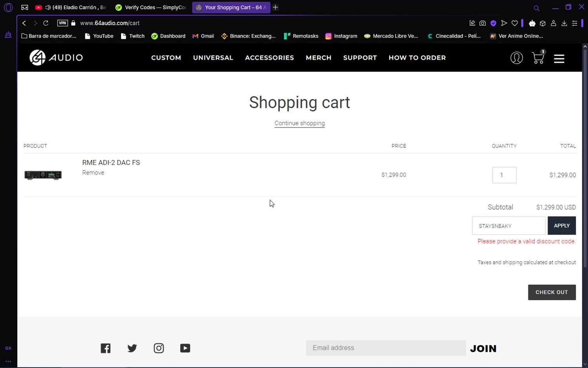Open the Ver Anime Online bookmark

(516, 36)
